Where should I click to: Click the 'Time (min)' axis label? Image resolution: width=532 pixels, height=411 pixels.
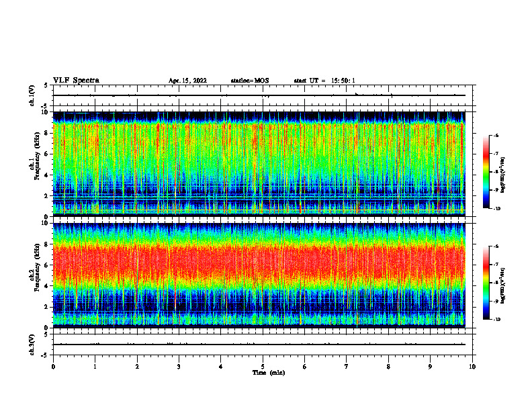[269, 373]
